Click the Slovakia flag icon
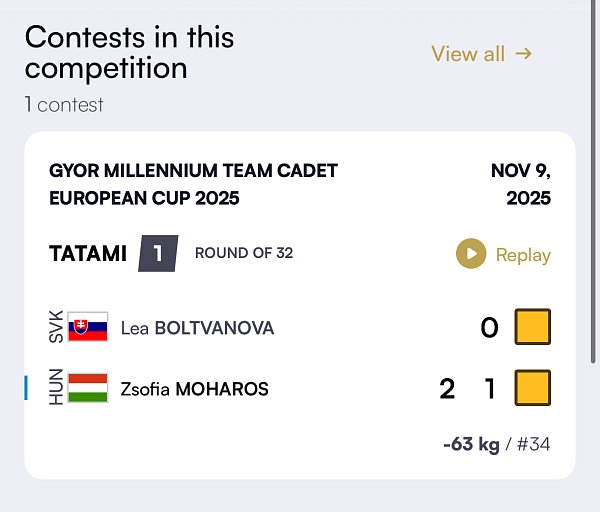600x512 pixels. tap(88, 327)
